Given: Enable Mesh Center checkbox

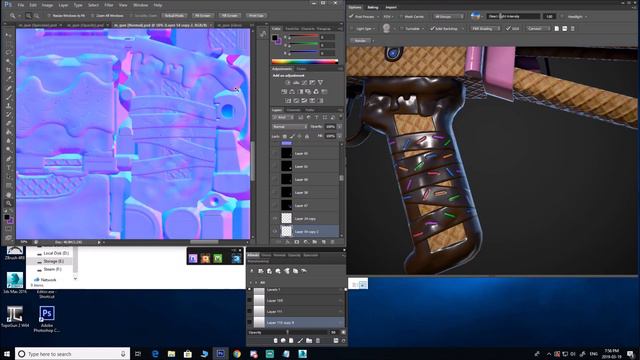Looking at the screenshot, I should pos(401,16).
